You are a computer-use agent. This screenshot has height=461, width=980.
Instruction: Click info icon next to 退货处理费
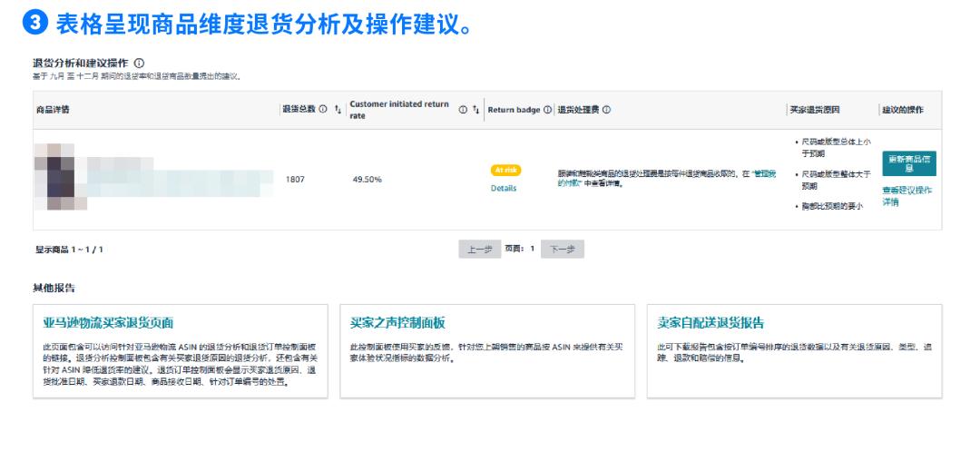point(605,110)
